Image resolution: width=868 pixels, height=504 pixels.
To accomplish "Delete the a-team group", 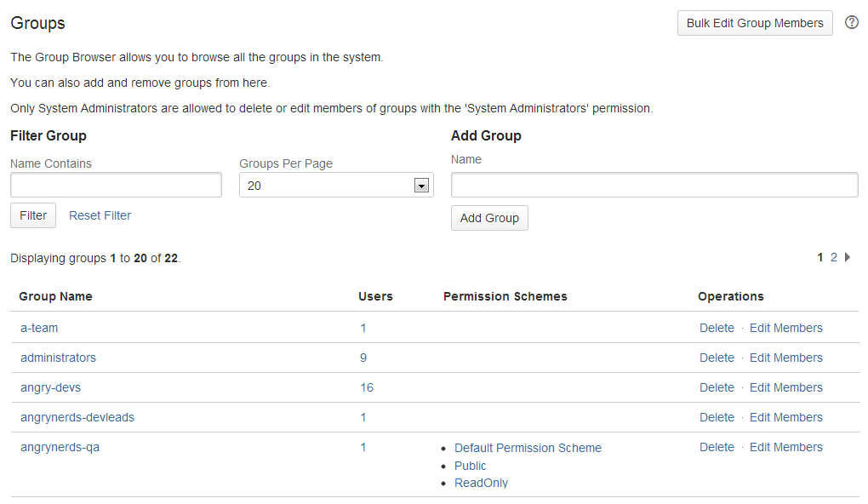I will point(717,328).
